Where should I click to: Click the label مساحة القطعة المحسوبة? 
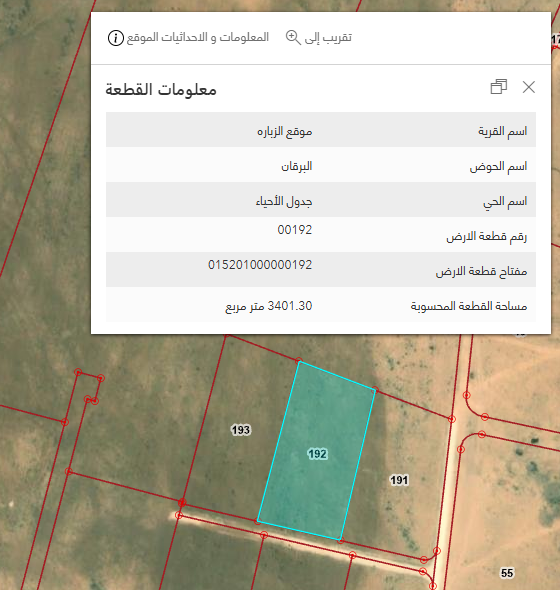469,306
